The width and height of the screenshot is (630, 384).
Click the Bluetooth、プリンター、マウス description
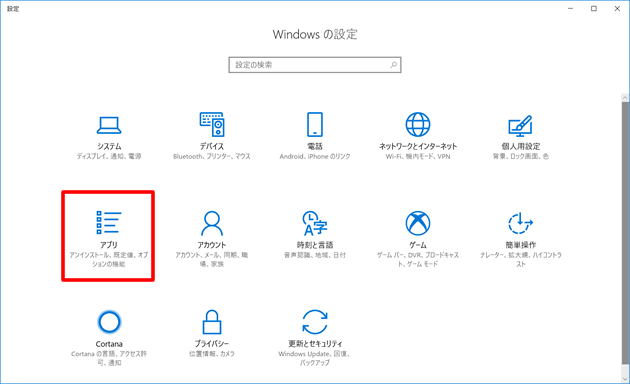click(212, 156)
